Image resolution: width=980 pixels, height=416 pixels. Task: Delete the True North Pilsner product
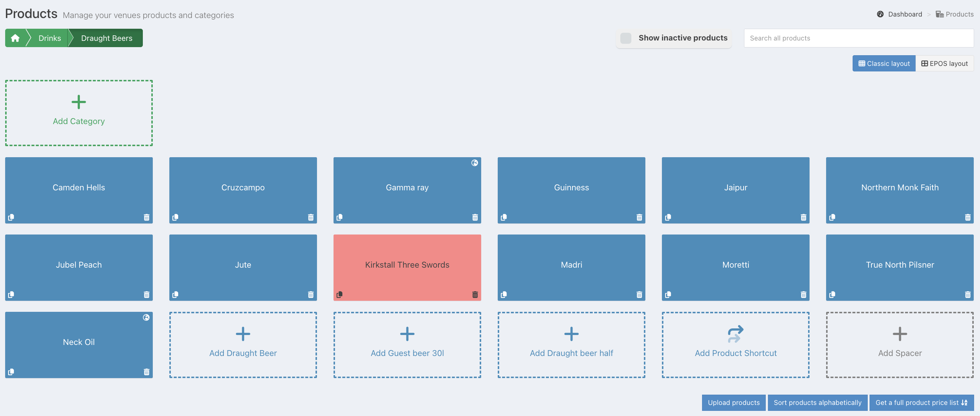coord(968,295)
